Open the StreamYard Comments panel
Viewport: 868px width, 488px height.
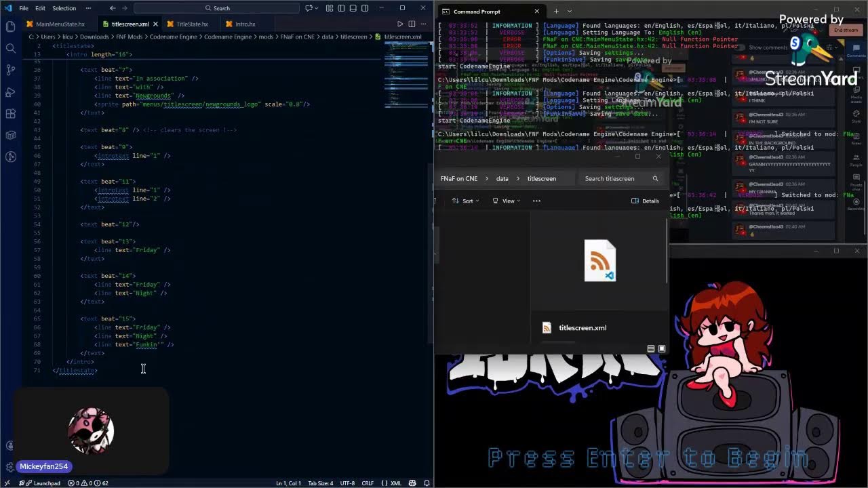pos(856,50)
